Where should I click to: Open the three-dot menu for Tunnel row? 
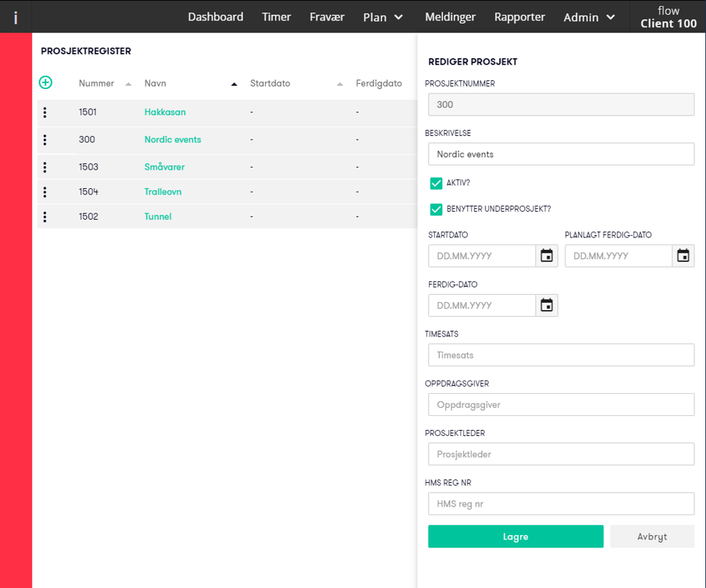pos(45,217)
